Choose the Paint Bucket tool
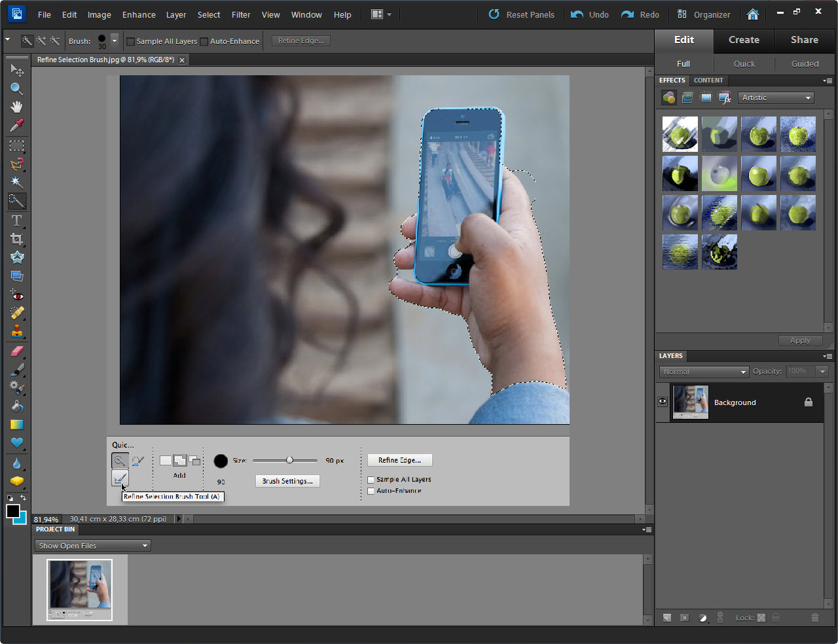 [x=17, y=406]
